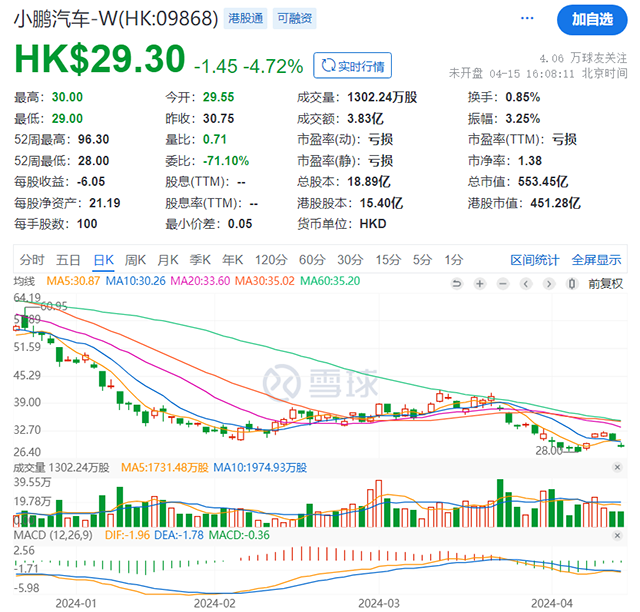Viewport: 640px width, 612px height.
Task: Click the 均线 indicator label
Action: coord(24,281)
